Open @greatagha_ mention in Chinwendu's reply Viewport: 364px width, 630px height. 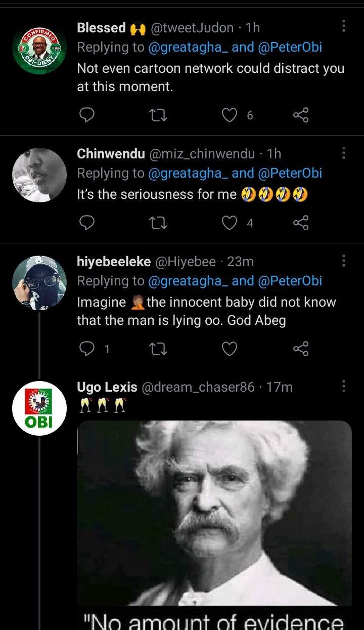187,173
